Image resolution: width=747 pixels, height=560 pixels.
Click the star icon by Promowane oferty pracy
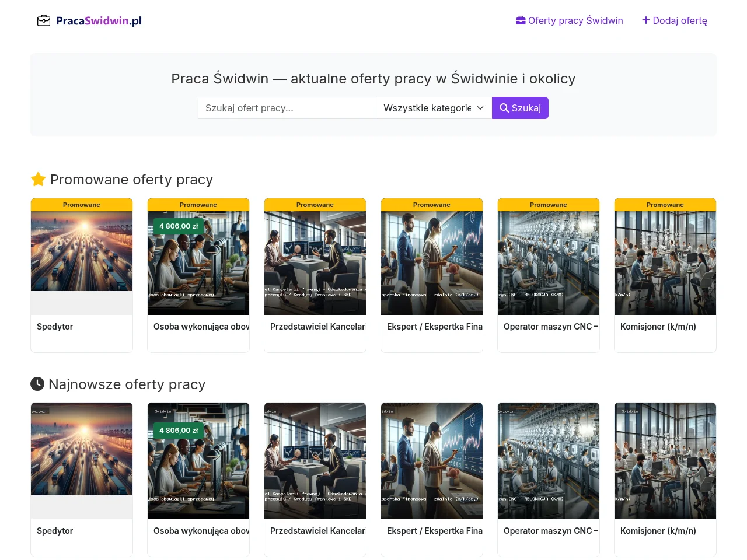[x=39, y=179]
